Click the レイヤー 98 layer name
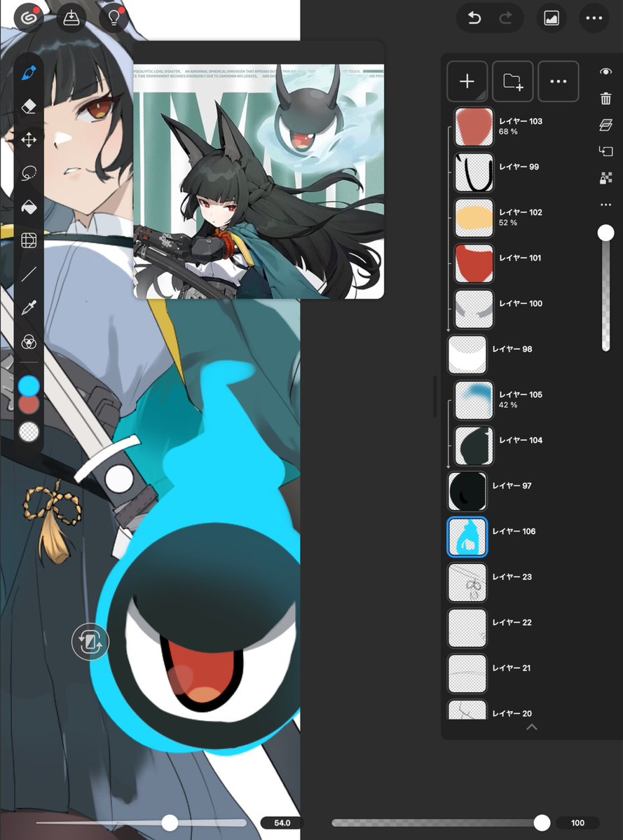This screenshot has height=840, width=623. [x=512, y=349]
